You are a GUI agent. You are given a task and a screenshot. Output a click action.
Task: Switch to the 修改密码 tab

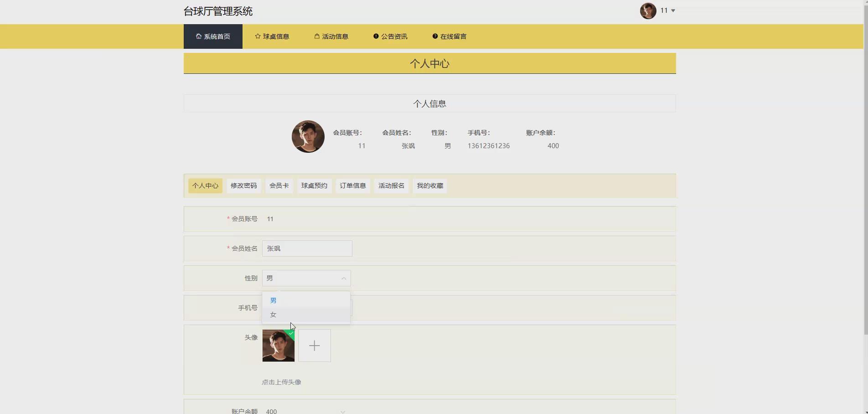coord(243,186)
